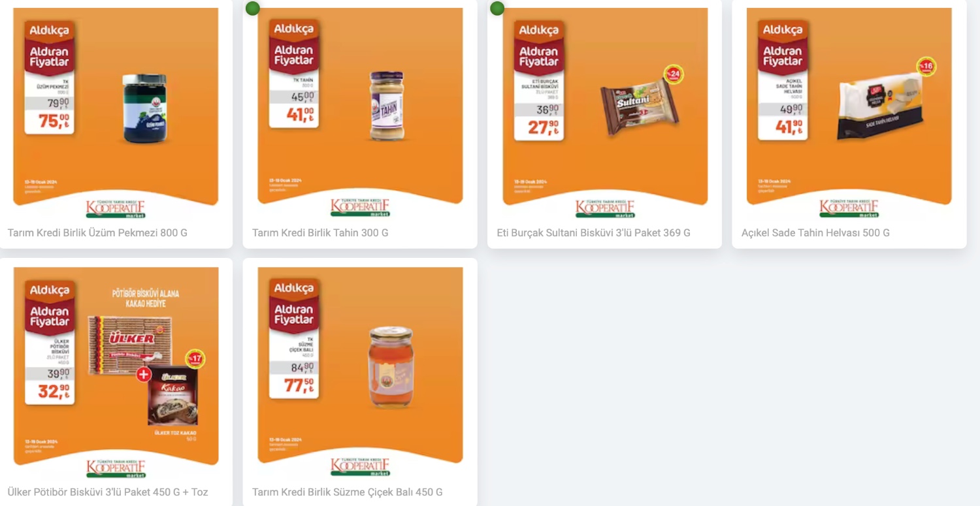
Task: Click the green dot on the Tahin card
Action: pos(253,8)
